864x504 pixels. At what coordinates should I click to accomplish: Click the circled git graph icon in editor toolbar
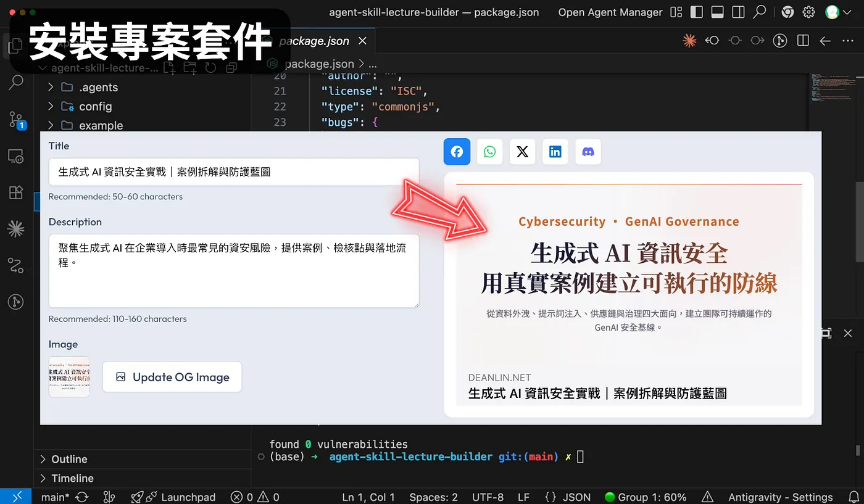pos(780,41)
